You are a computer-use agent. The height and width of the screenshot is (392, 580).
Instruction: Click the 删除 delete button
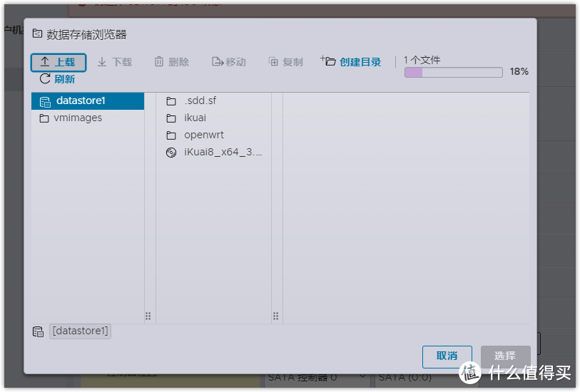click(x=172, y=62)
